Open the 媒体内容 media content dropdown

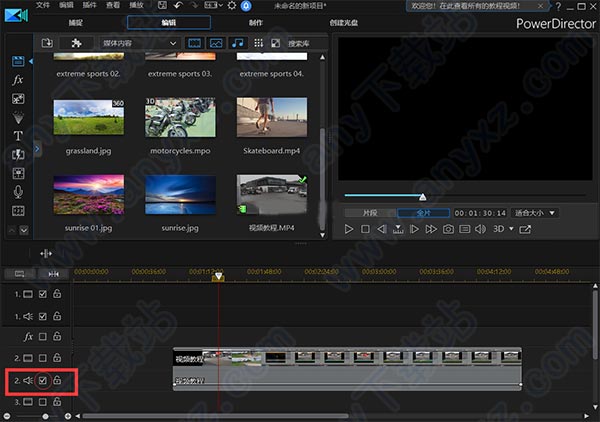pos(139,43)
